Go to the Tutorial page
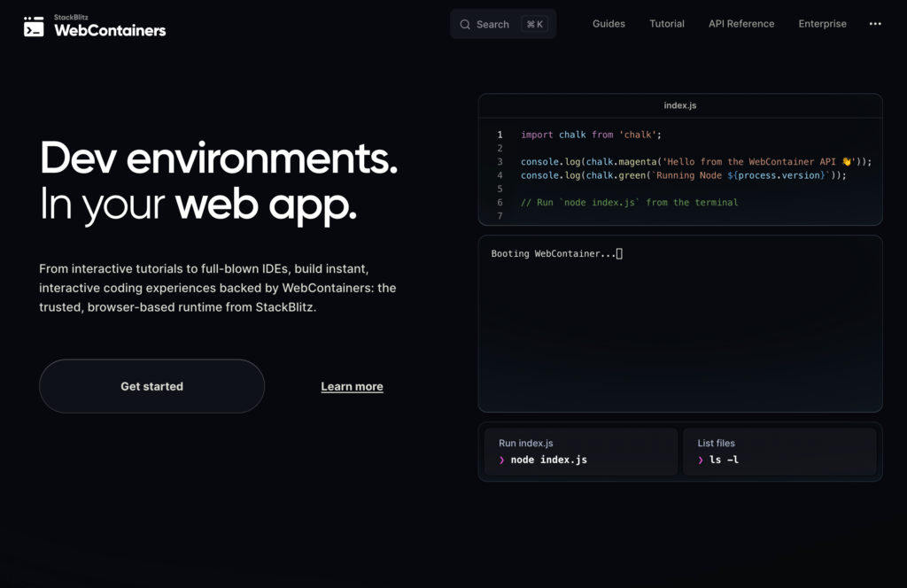 tap(666, 24)
